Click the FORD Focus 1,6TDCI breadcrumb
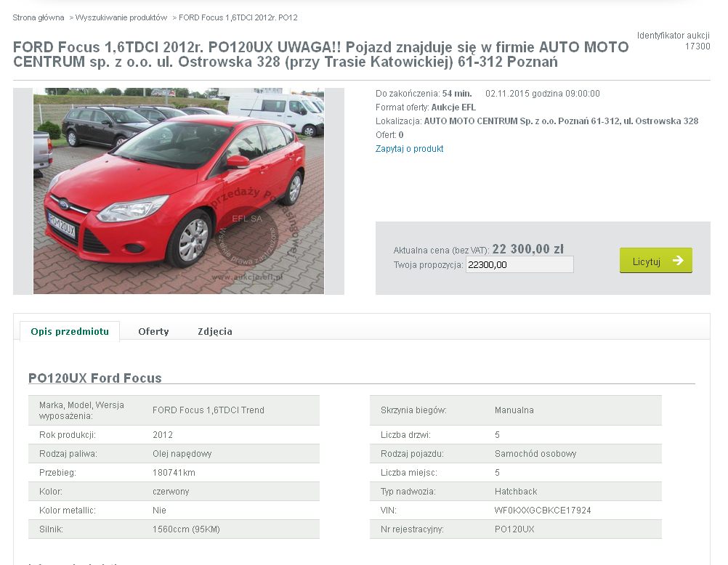The width and height of the screenshot is (728, 565). (x=238, y=17)
